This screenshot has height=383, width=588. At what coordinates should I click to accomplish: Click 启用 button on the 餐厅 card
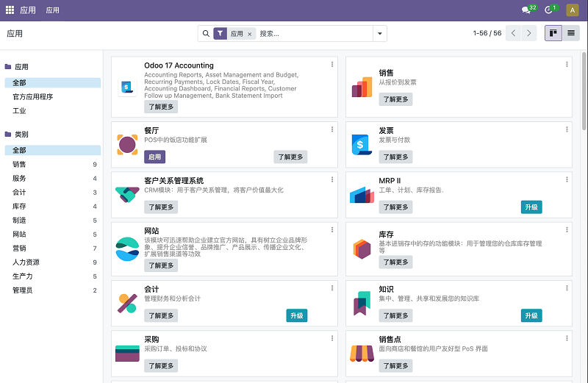[154, 157]
